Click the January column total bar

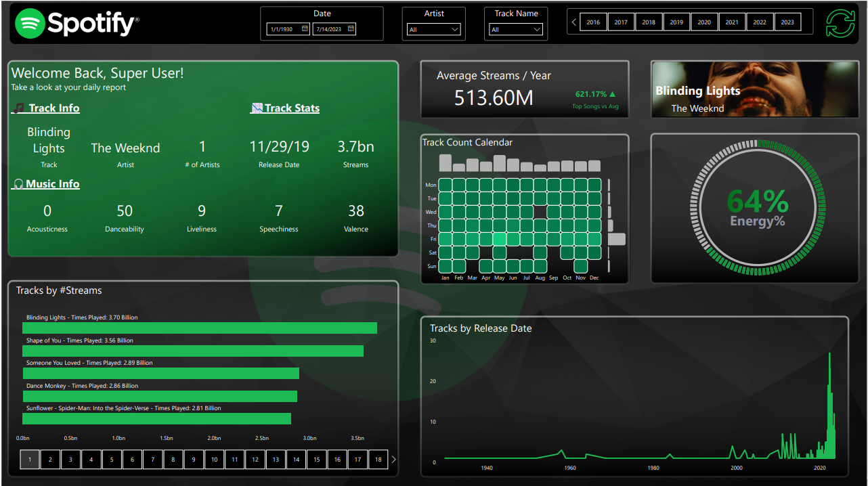[x=445, y=162]
